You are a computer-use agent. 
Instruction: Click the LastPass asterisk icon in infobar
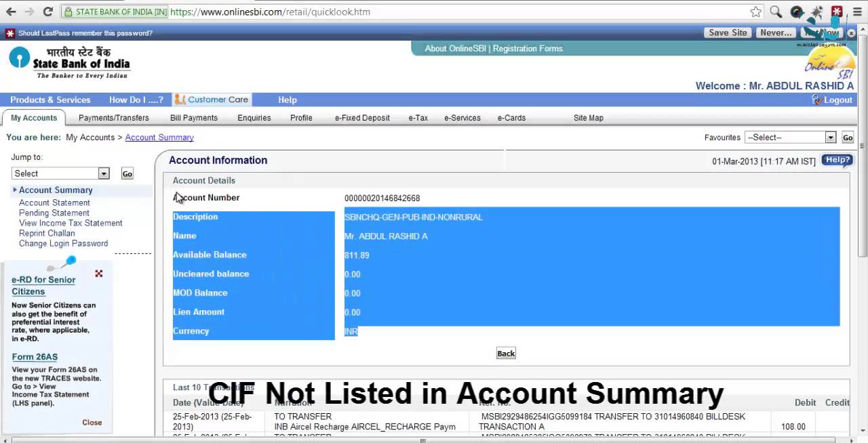(x=10, y=33)
